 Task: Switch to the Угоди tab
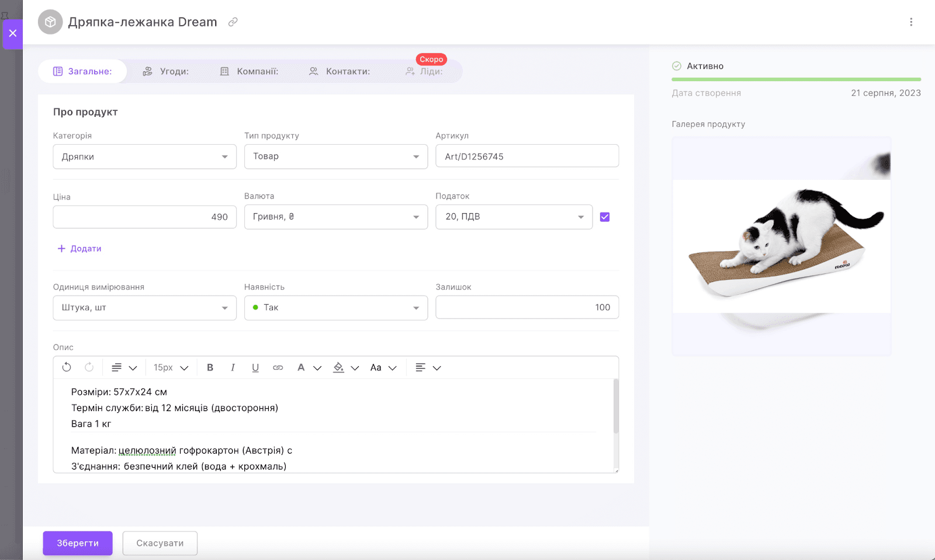click(166, 71)
